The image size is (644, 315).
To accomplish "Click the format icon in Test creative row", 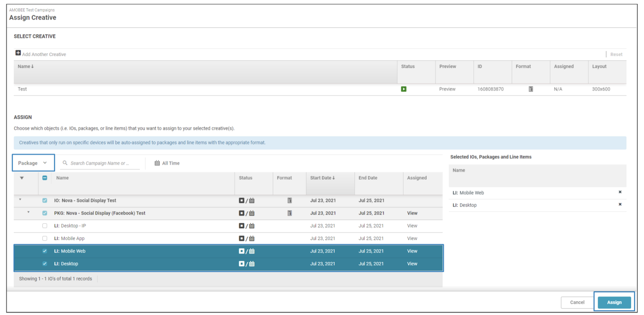I will [x=530, y=89].
